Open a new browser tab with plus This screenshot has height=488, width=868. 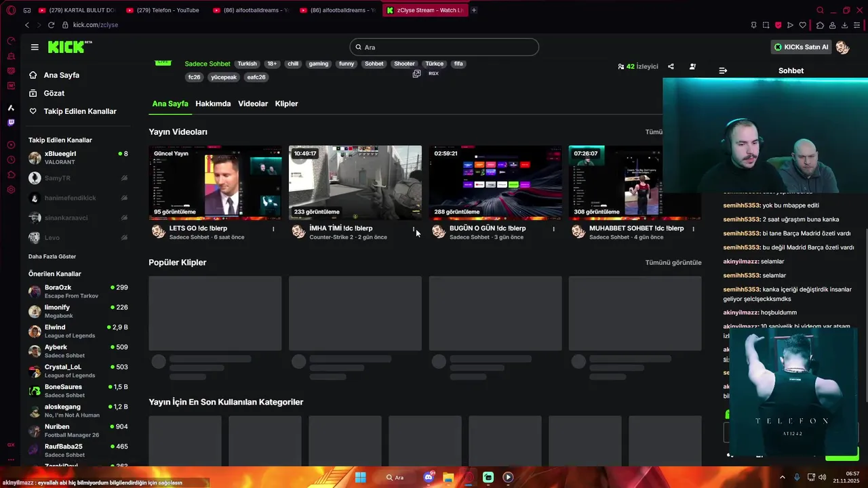point(474,10)
